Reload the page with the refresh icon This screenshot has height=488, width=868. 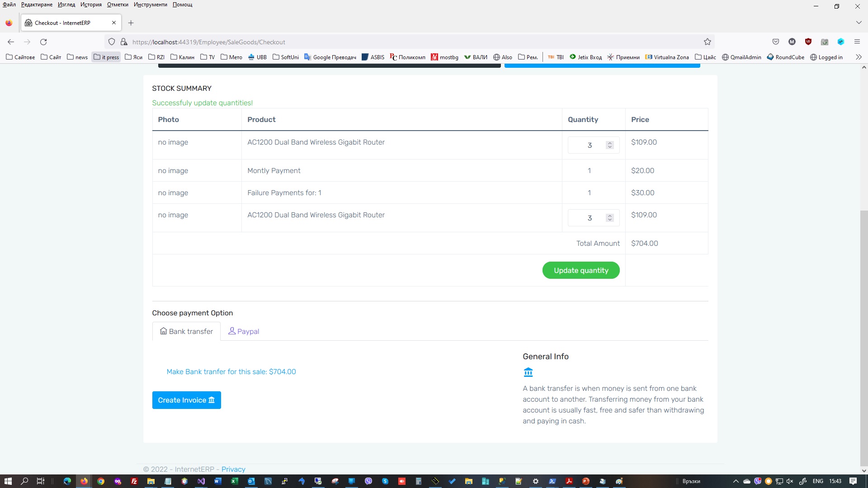43,42
